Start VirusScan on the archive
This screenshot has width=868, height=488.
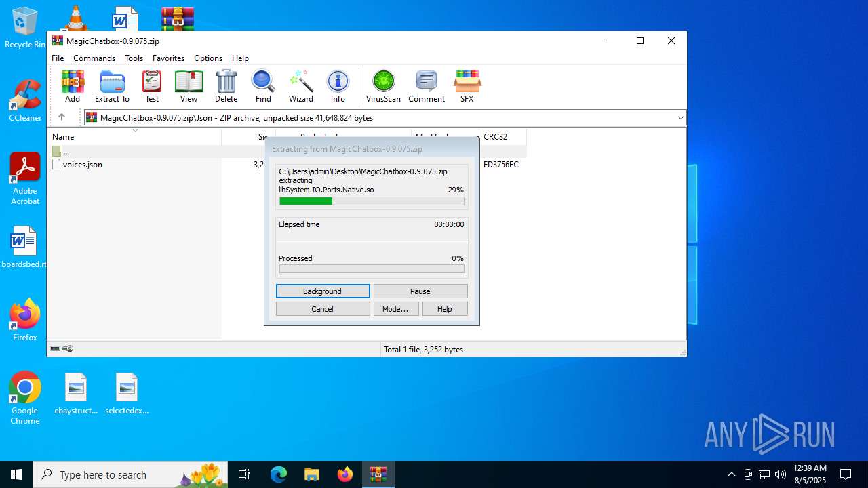383,86
